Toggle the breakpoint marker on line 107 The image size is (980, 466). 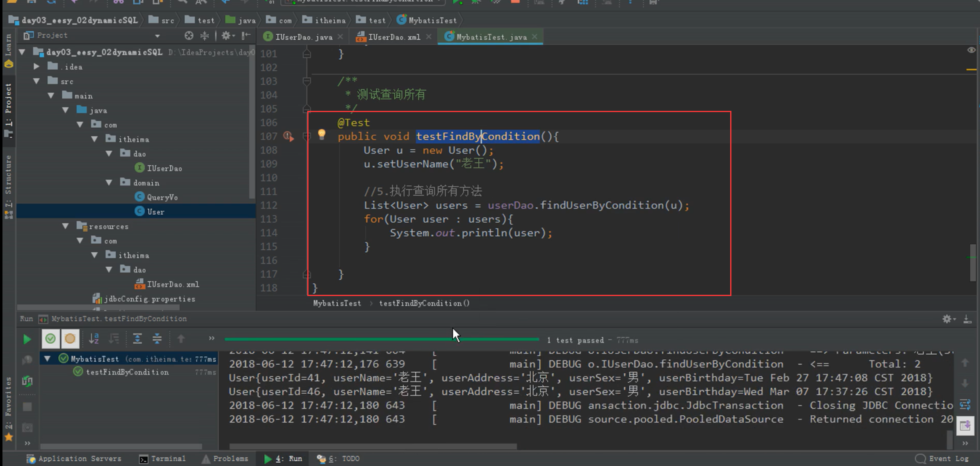[288, 136]
